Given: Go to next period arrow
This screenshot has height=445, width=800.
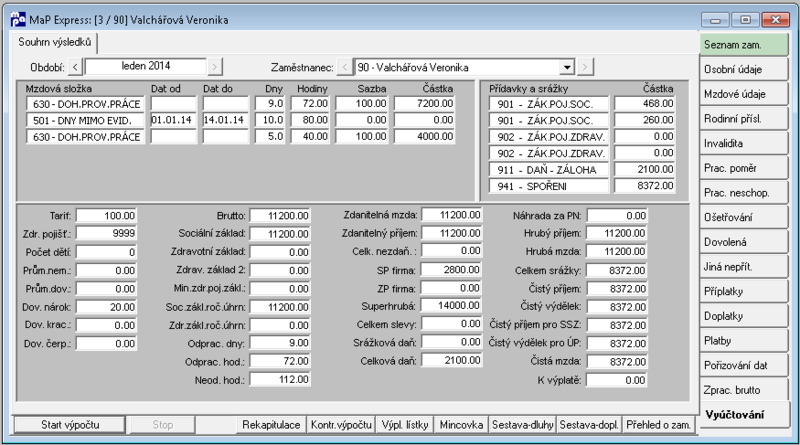Looking at the screenshot, I should [x=215, y=67].
